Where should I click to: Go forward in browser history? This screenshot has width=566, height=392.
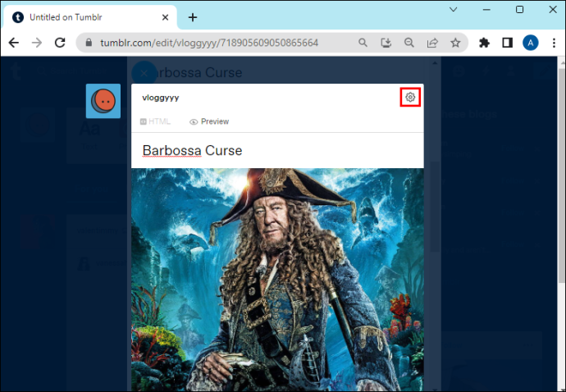tap(37, 43)
